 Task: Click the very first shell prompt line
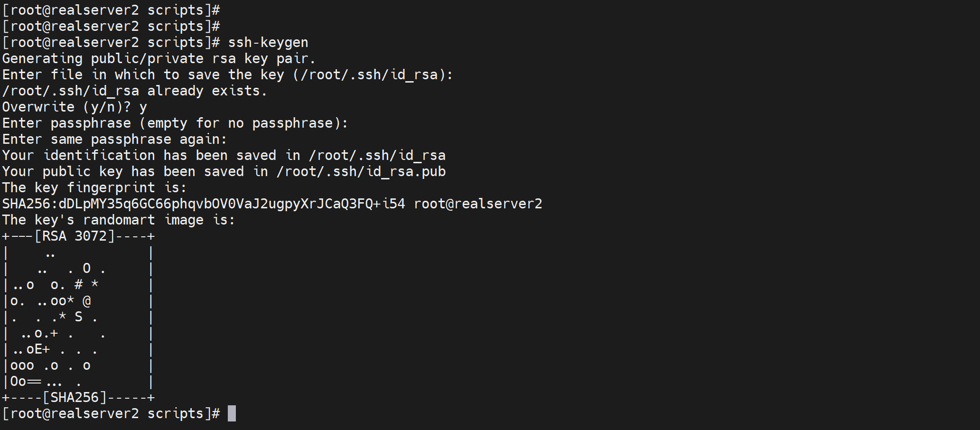click(111, 10)
